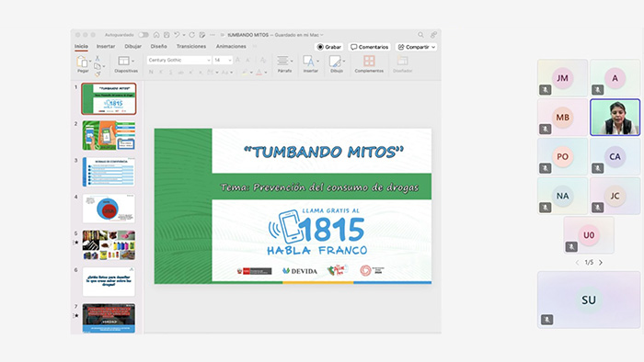The width and height of the screenshot is (644, 362).
Task: Click the font color underline swatch
Action: tap(259, 73)
